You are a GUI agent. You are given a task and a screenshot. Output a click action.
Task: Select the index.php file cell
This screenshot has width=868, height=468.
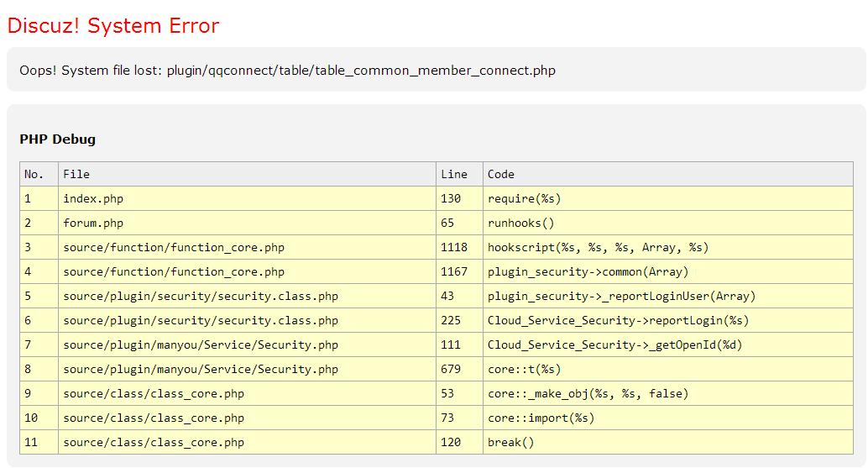[93, 198]
